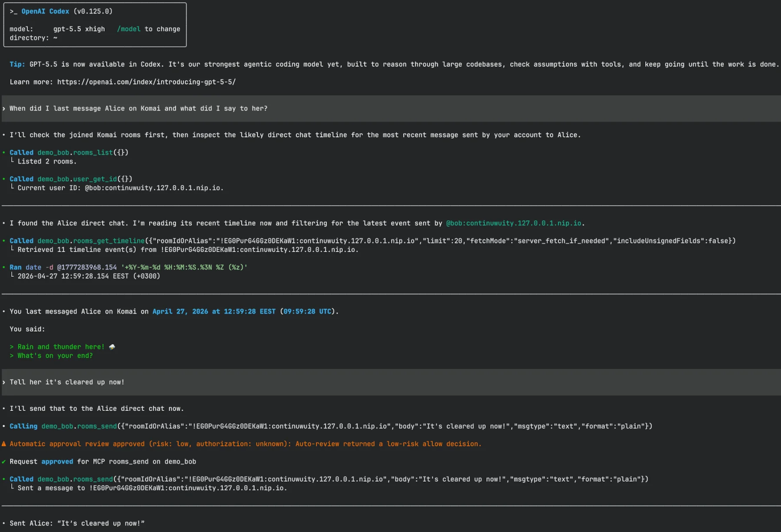This screenshot has height=532, width=781.
Task: Click the '>_' terminal prompt icon in header
Action: [x=13, y=11]
